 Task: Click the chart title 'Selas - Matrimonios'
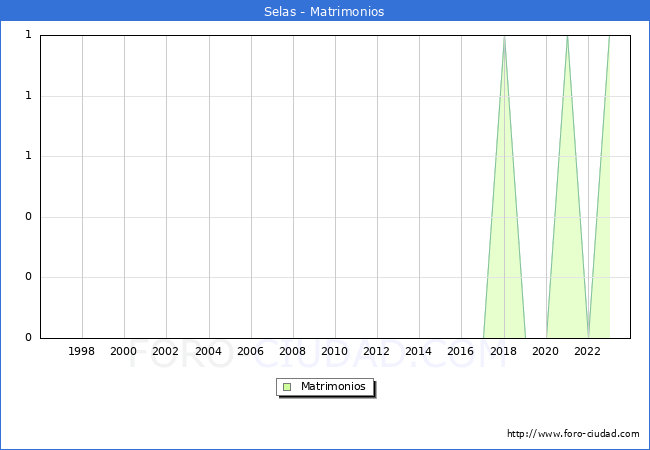[324, 12]
